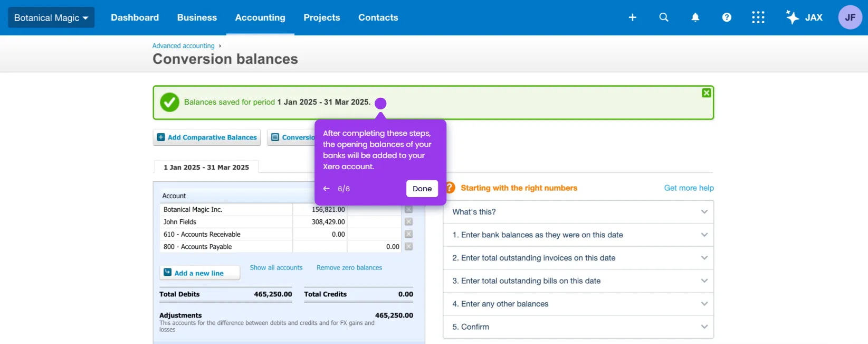Select the 1 Jan 2025 - 31 Mar 2025 tab
868x344 pixels.
[x=206, y=168]
